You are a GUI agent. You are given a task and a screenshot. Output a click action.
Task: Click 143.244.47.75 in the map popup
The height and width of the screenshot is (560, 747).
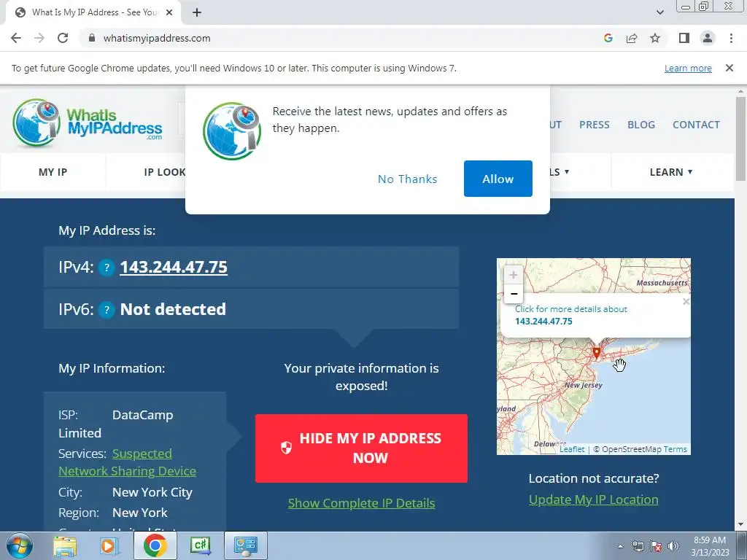543,322
